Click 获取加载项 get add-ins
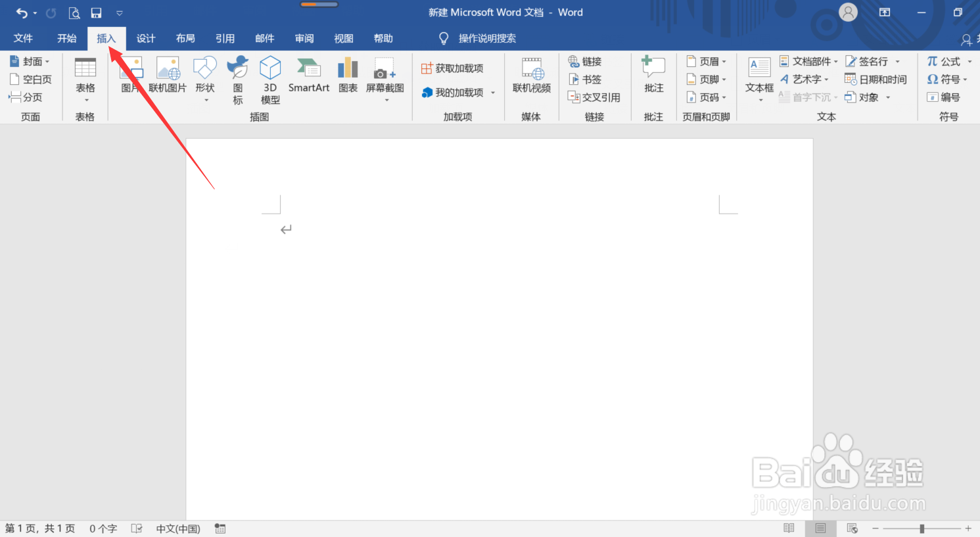This screenshot has width=980, height=537. tap(452, 68)
